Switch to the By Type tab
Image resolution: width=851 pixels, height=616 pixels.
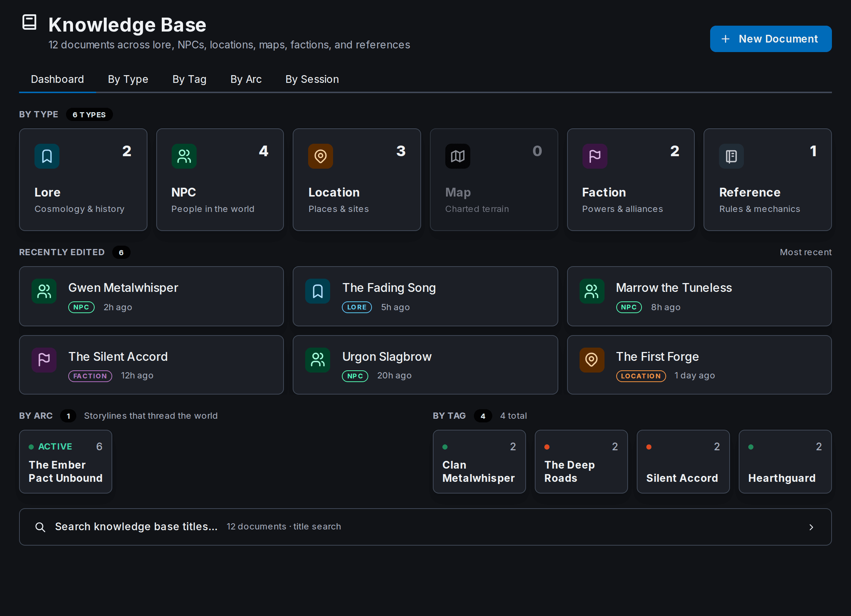pyautogui.click(x=128, y=79)
